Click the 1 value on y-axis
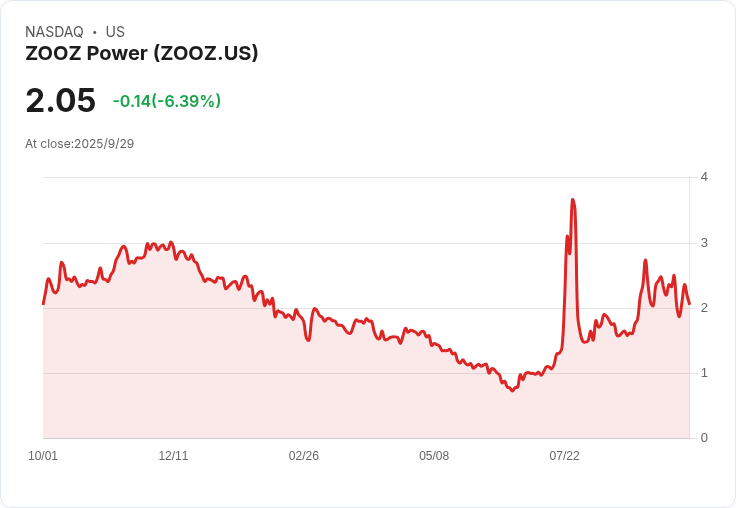 coord(704,373)
